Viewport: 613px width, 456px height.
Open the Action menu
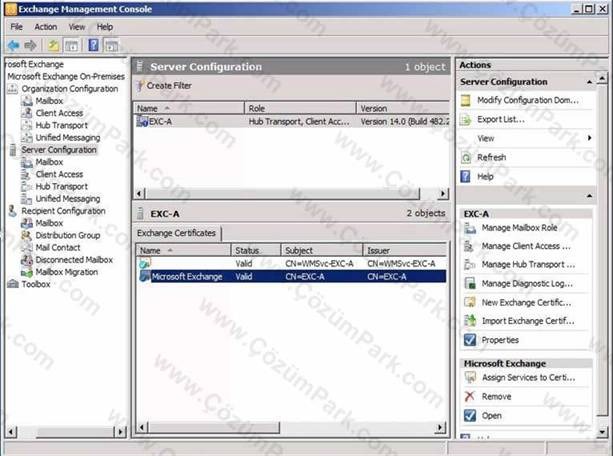[x=46, y=27]
